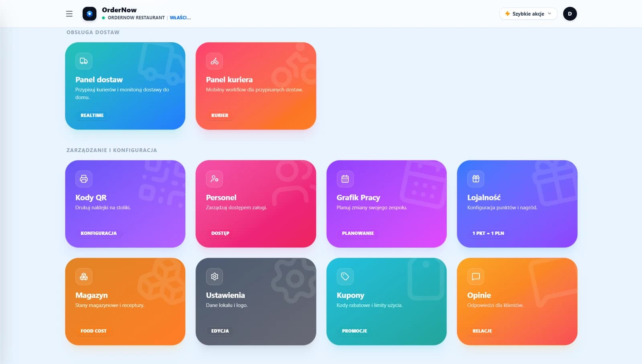Click the green online status dot
This screenshot has height=364, width=642.
(x=104, y=18)
